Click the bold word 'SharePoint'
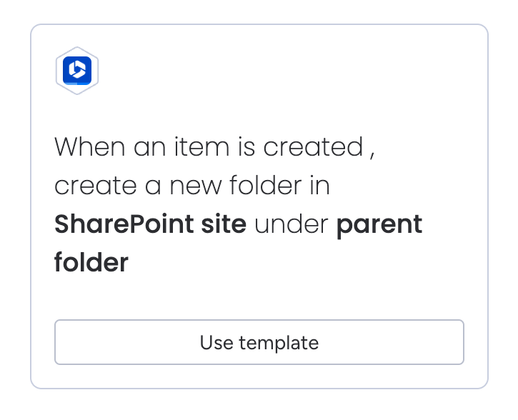 tap(124, 225)
